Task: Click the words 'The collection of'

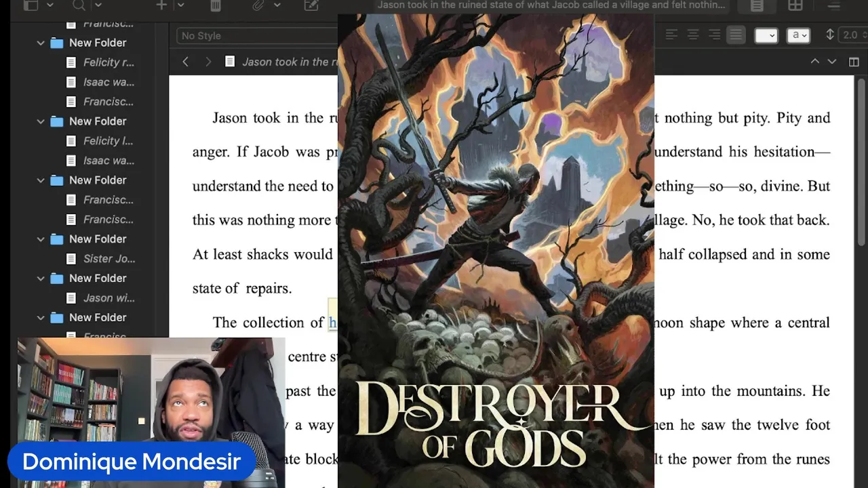Action: click(268, 323)
